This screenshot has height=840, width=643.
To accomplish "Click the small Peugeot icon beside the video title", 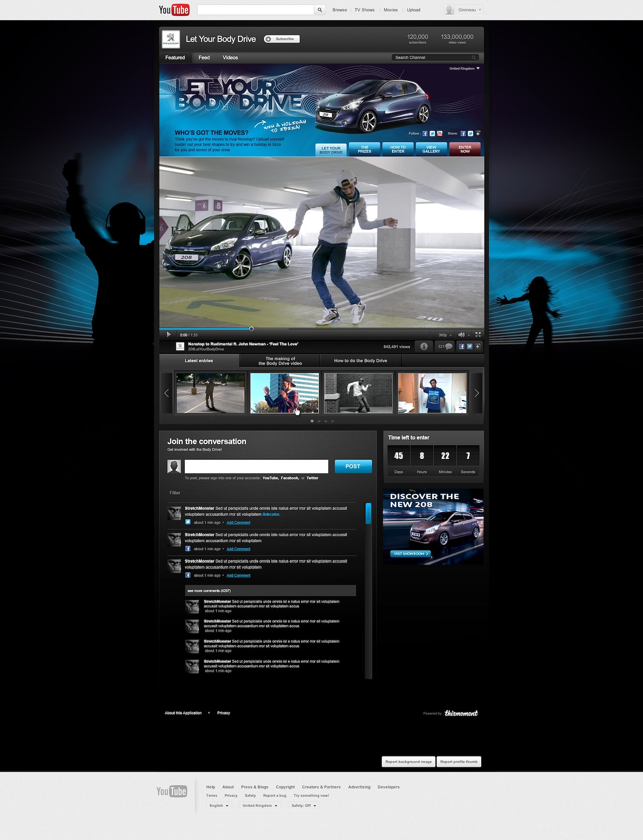I will (180, 346).
